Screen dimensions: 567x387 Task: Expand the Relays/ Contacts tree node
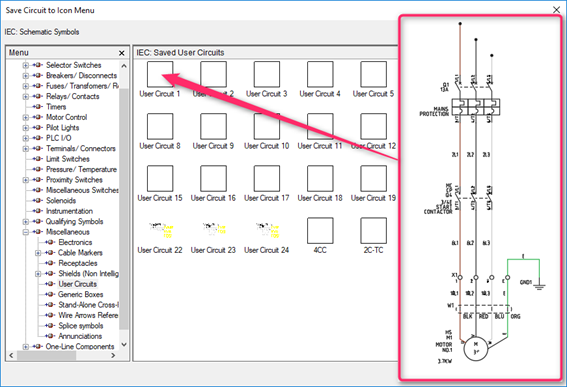26,97
